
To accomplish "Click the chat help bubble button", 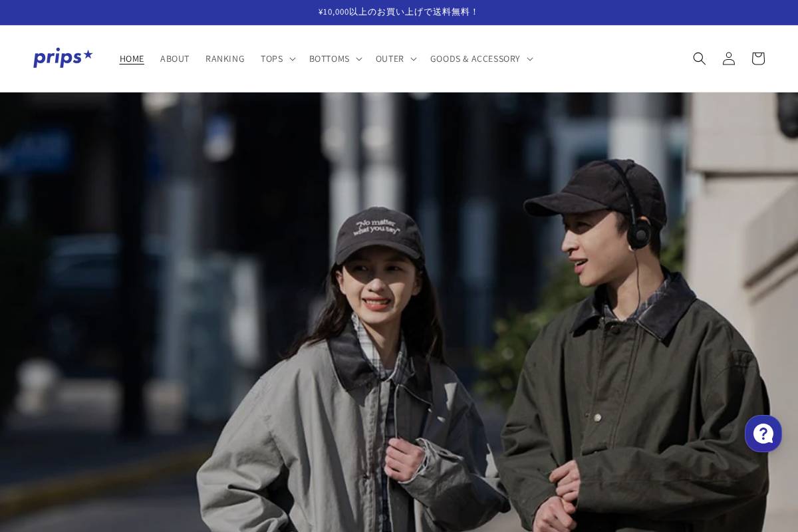I will [763, 434].
